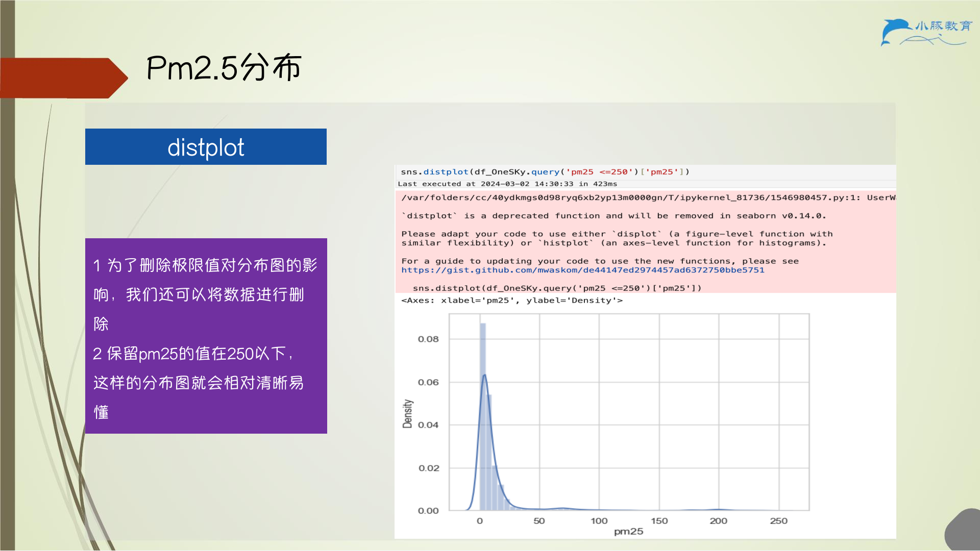Click the deprecated function warning text
Viewport: 980px width, 551px height.
click(614, 216)
